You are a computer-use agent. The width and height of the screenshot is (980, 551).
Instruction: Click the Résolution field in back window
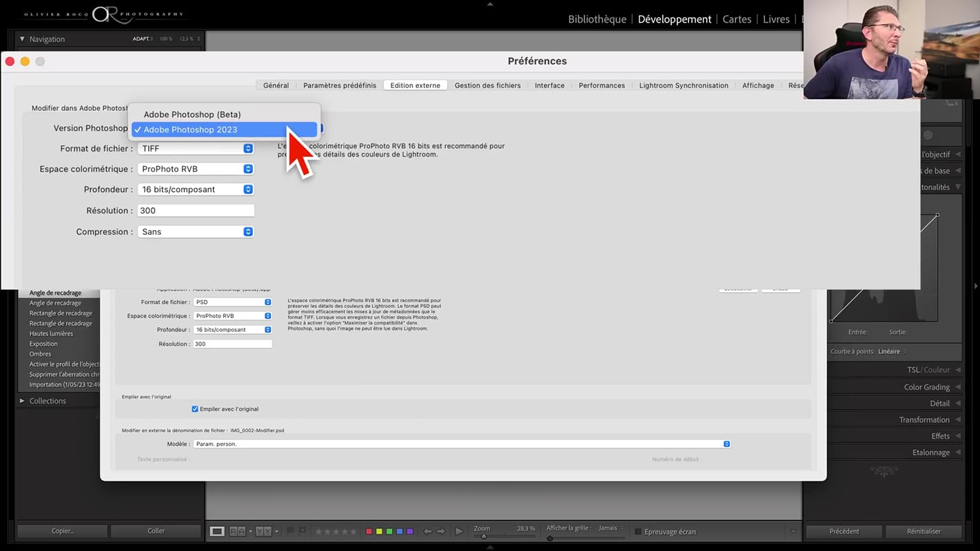tap(232, 344)
